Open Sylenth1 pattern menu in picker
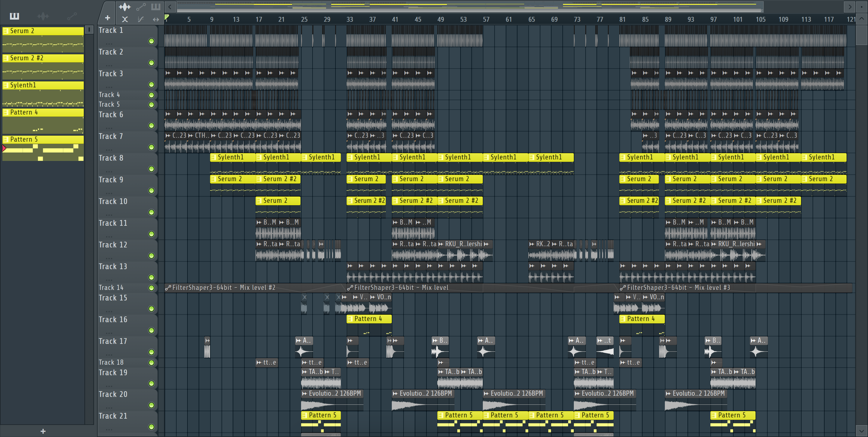Screen dimensions: 868x437 click(5, 85)
